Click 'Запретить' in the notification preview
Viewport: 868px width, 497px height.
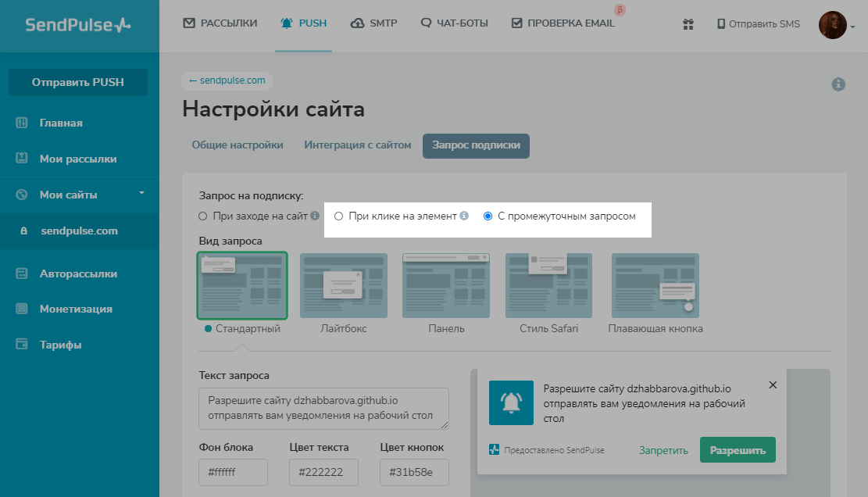[x=664, y=451]
